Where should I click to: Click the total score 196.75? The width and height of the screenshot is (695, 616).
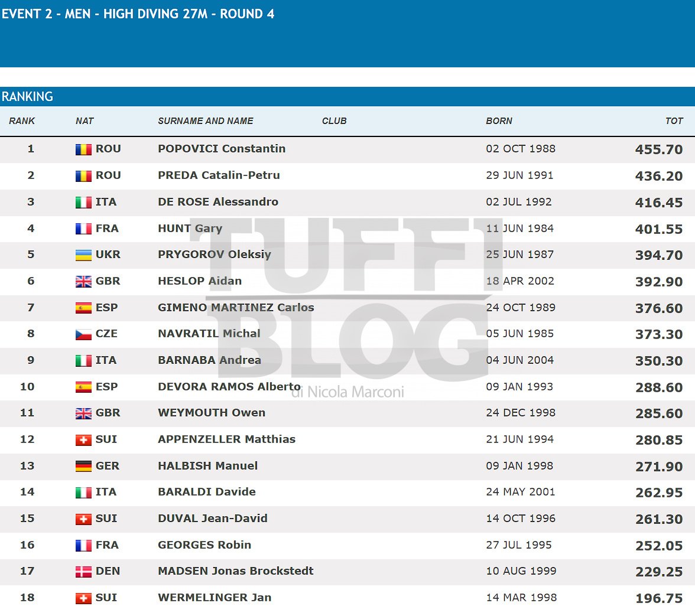[659, 599]
